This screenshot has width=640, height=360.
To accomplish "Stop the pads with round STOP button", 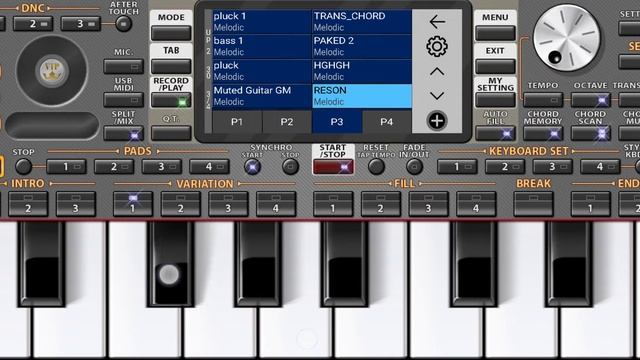I will pyautogui.click(x=23, y=167).
